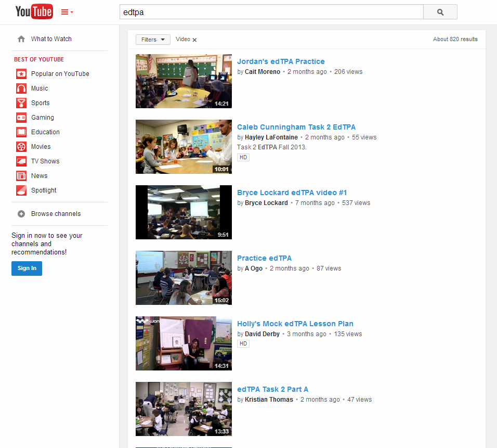Open Browse channels

pos(56,214)
